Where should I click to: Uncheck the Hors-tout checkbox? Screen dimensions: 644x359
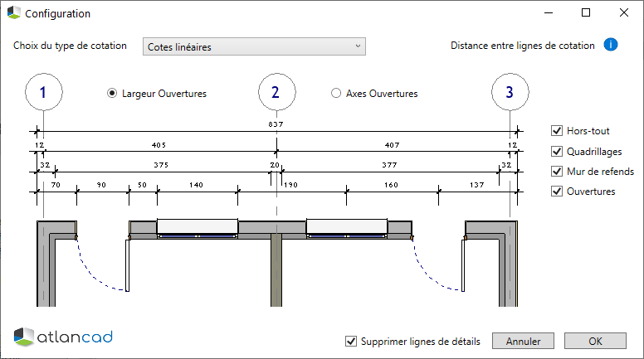pyautogui.click(x=557, y=131)
